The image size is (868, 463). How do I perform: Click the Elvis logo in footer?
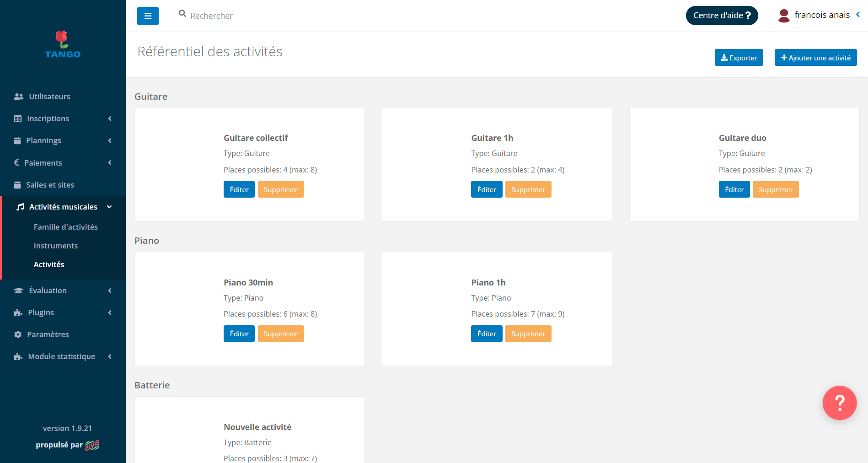(92, 445)
